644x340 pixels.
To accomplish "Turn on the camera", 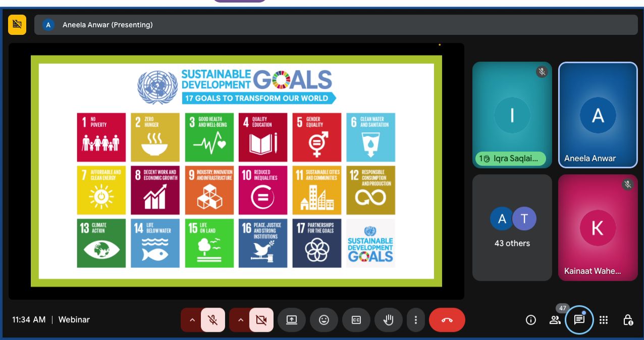I will [261, 320].
